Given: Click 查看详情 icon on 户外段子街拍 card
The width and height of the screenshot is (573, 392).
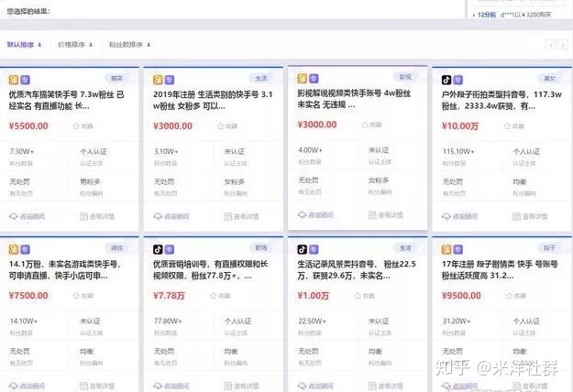Looking at the screenshot, I should tap(516, 216).
